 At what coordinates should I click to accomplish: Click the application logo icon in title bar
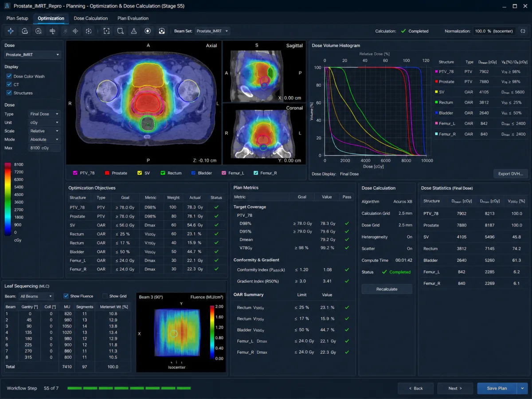click(x=7, y=6)
